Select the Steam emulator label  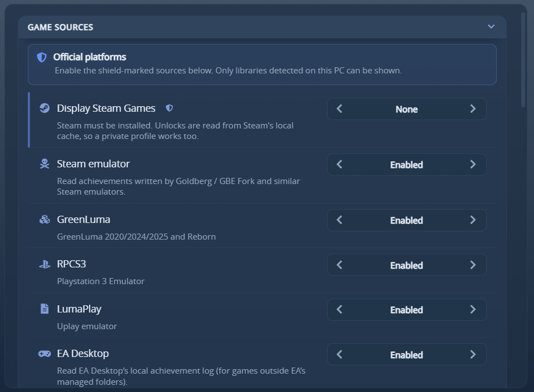93,163
